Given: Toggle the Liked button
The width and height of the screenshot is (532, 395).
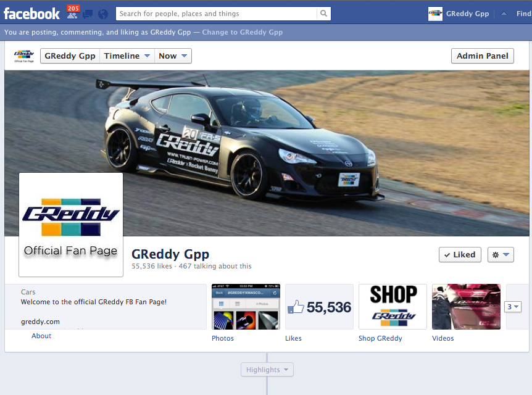Looking at the screenshot, I should (x=460, y=254).
